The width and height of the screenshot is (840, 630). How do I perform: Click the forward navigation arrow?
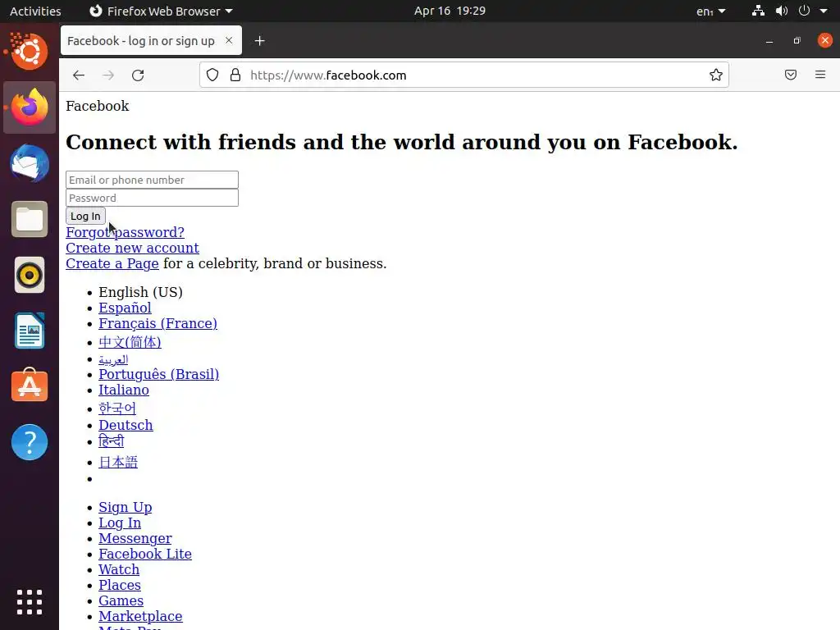108,75
